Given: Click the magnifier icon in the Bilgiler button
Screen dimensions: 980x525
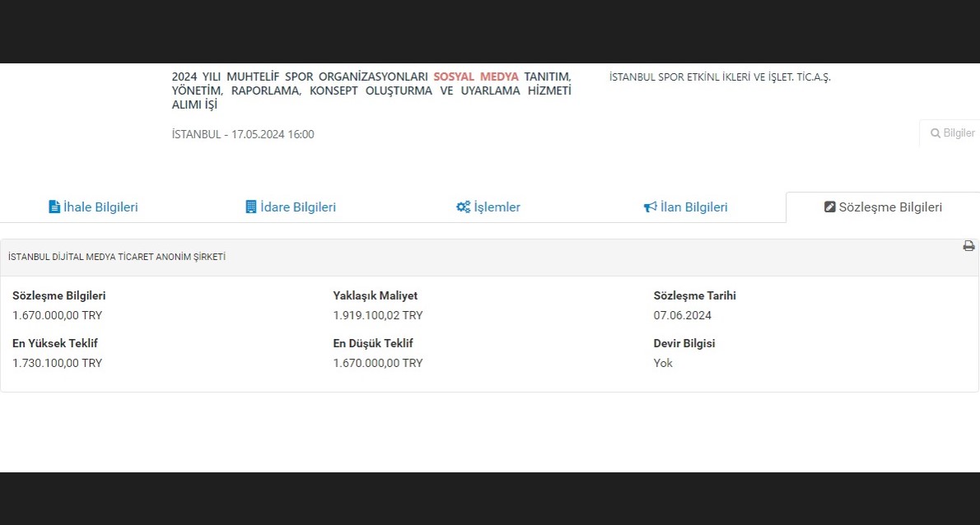Looking at the screenshot, I should click(x=935, y=133).
